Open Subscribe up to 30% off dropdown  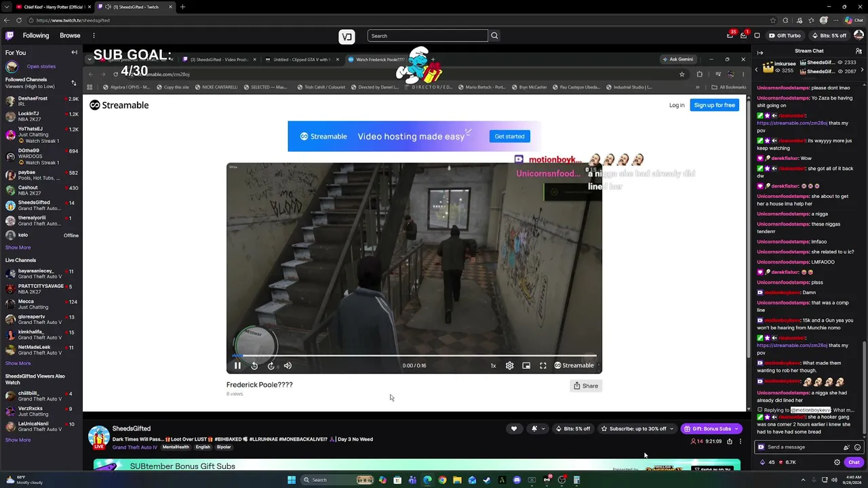[x=637, y=428]
